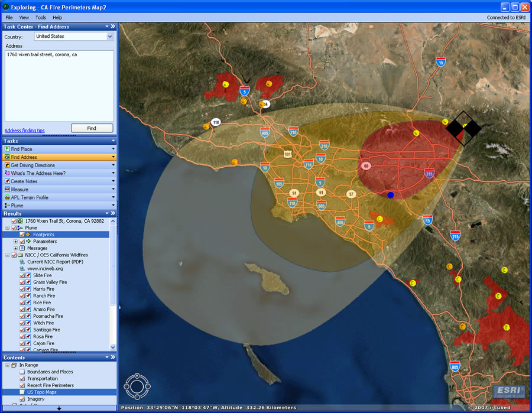Click the Find Address task icon
Image resolution: width=532 pixels, height=413 pixels.
tap(7, 157)
